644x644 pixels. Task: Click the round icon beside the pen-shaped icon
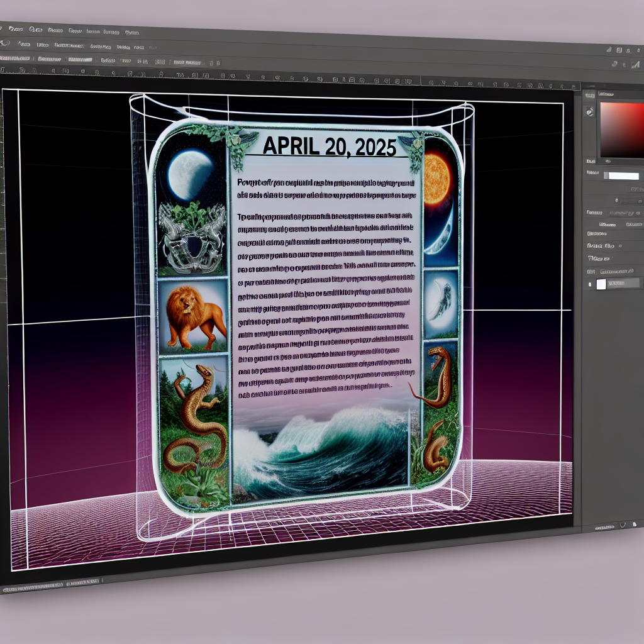(x=614, y=64)
